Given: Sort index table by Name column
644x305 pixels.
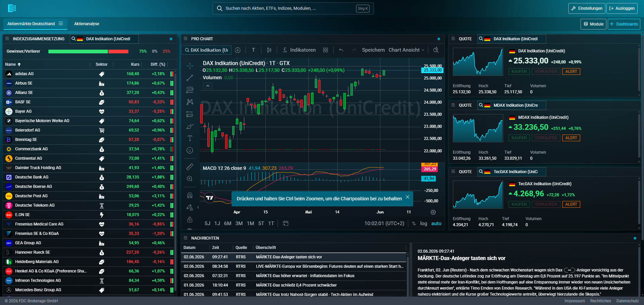Looking at the screenshot, I should (13, 64).
